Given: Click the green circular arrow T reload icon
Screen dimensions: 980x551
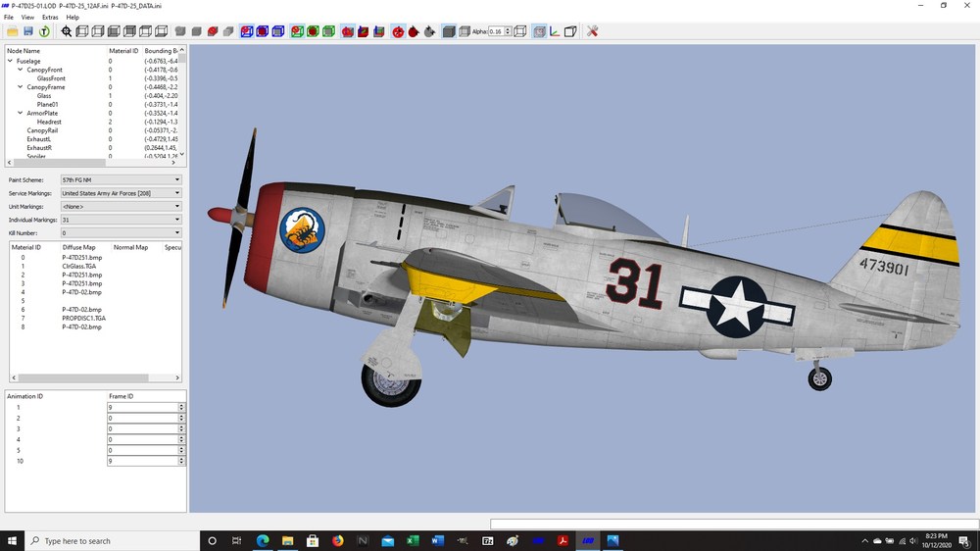Looking at the screenshot, I should tap(44, 31).
